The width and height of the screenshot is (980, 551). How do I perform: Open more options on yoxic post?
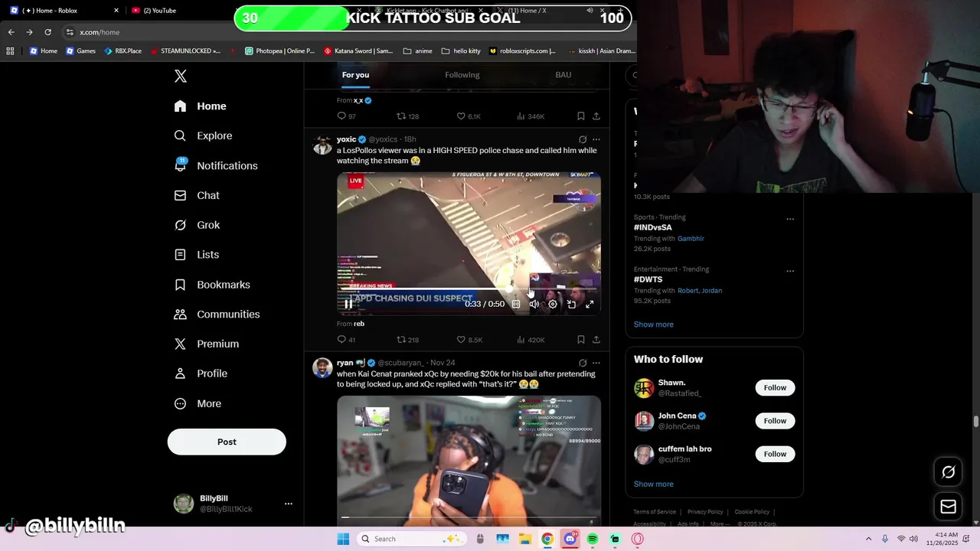596,139
